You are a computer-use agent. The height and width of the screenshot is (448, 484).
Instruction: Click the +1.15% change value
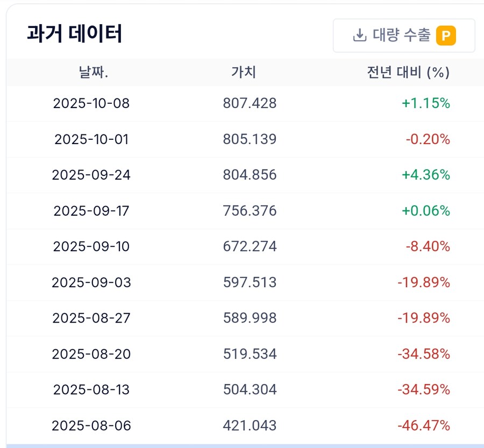click(425, 103)
